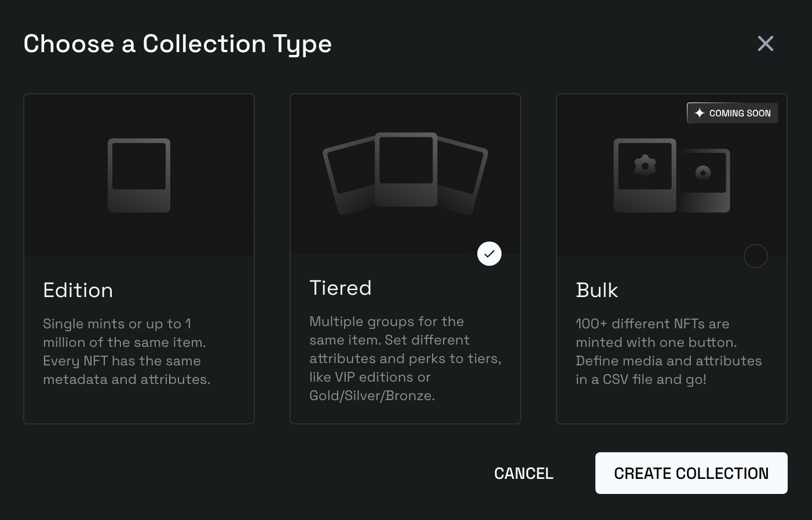Click the center card in Tiered illustration

coord(406,170)
